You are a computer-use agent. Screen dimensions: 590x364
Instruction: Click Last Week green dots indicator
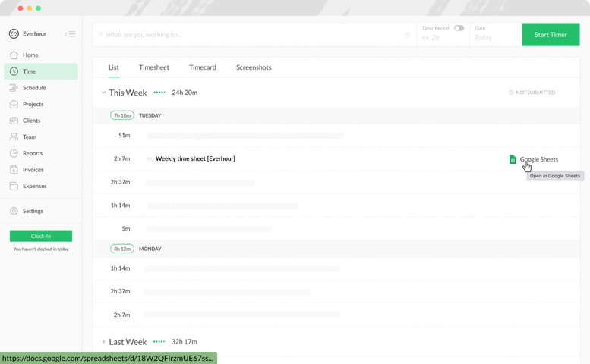(x=159, y=342)
